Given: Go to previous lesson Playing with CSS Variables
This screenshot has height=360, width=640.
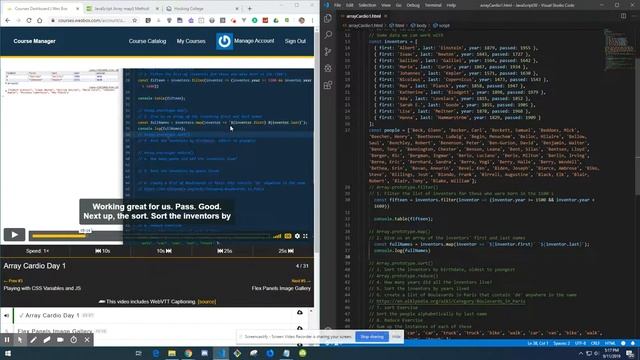Looking at the screenshot, I should 42,288.
